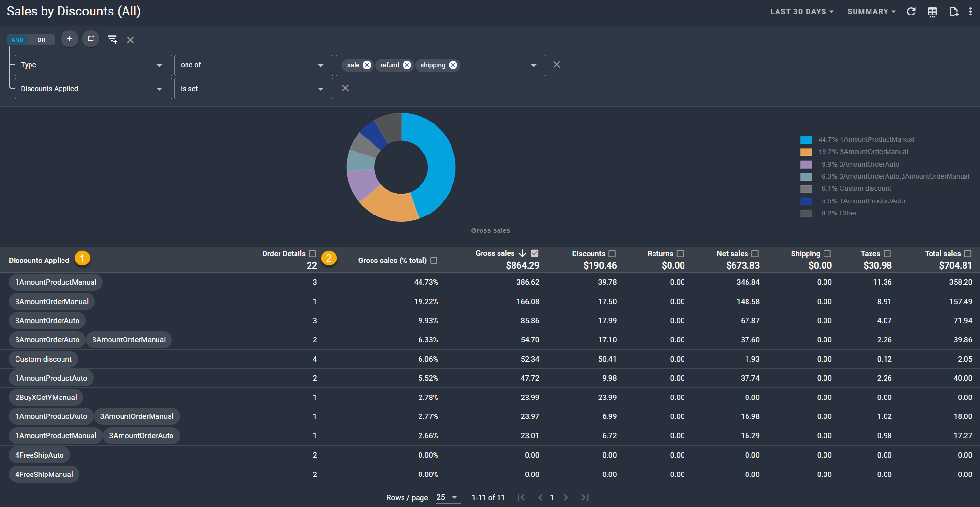The height and width of the screenshot is (507, 980).
Task: Enable the Net sales column checkbox
Action: tap(755, 254)
